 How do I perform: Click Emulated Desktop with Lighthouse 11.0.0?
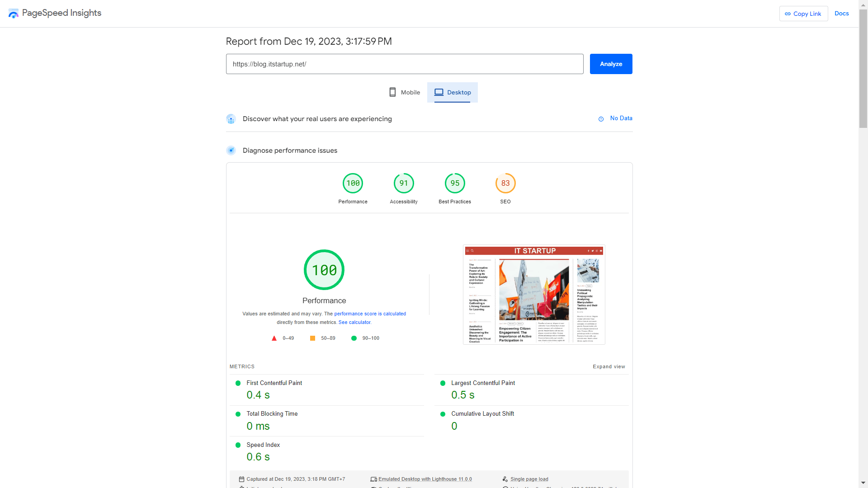(x=425, y=479)
